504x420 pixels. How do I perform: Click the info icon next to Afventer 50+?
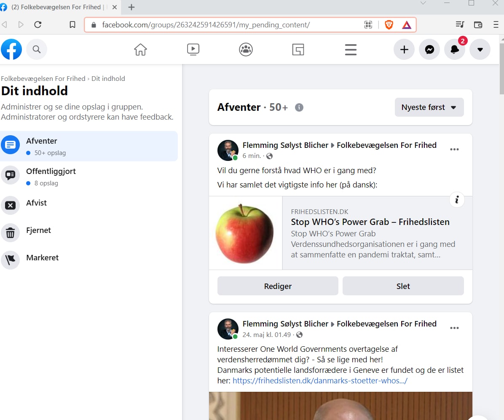(299, 107)
